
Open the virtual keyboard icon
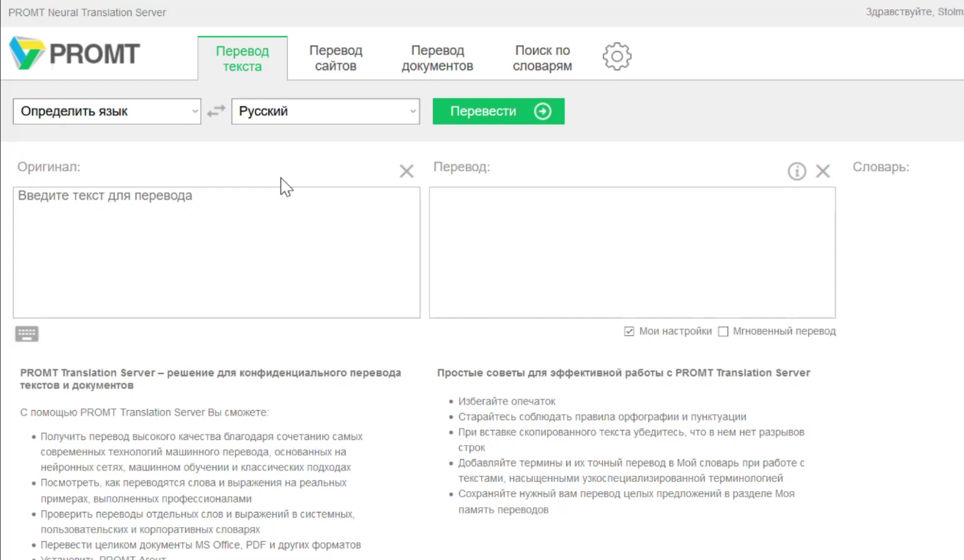[27, 334]
